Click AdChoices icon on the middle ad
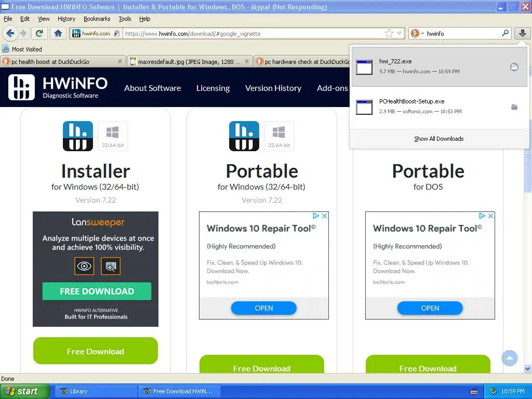This screenshot has width=532, height=399. click(316, 216)
